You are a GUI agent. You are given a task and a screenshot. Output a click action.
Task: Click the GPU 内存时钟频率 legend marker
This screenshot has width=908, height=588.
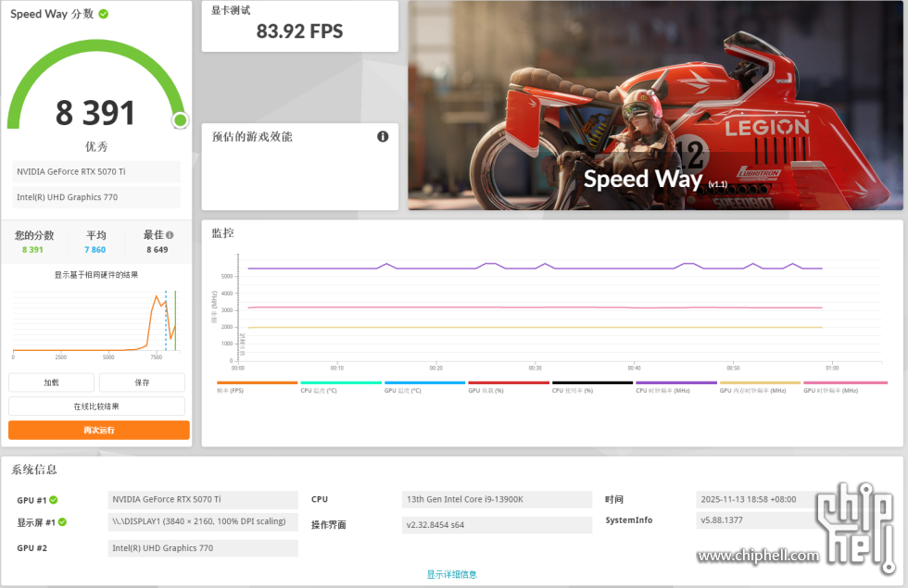point(760,382)
